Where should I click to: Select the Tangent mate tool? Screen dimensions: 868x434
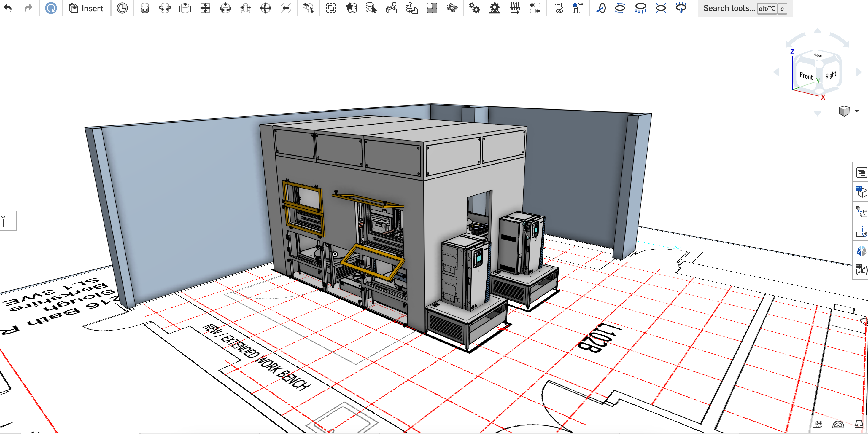click(x=308, y=8)
